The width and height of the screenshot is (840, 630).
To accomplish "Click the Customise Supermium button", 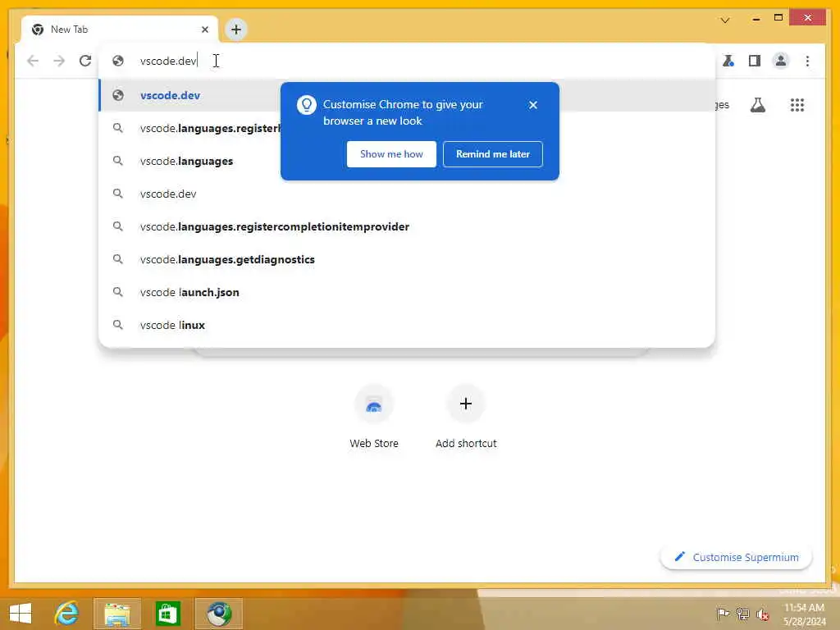I will coord(736,557).
